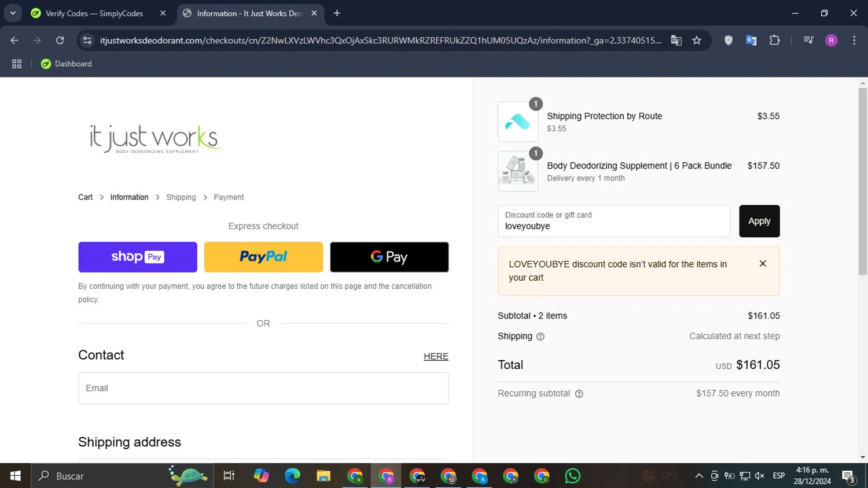This screenshot has height=488, width=868.
Task: Open a new browser tab
Action: [337, 13]
